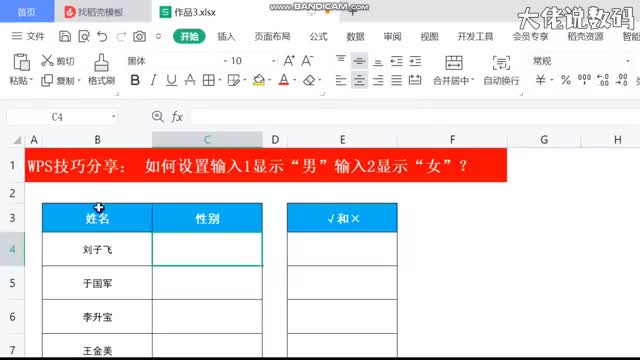640x360 pixels.
Task: Switch to the 视图 View tab
Action: point(429,36)
